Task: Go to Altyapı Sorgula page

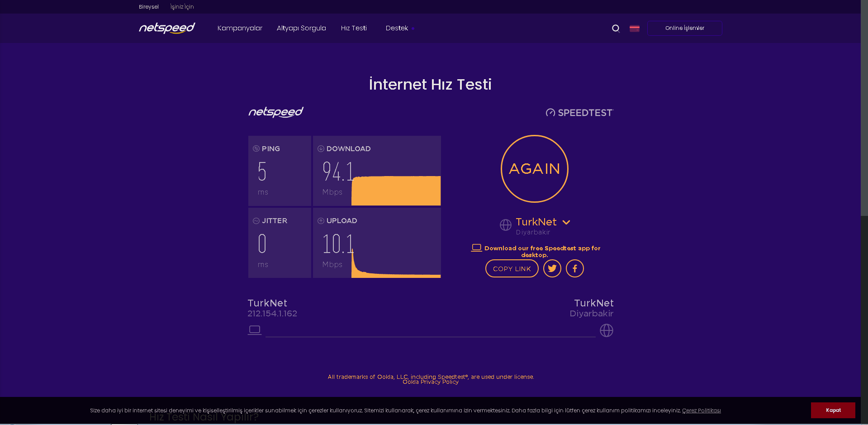Action: 301,28
